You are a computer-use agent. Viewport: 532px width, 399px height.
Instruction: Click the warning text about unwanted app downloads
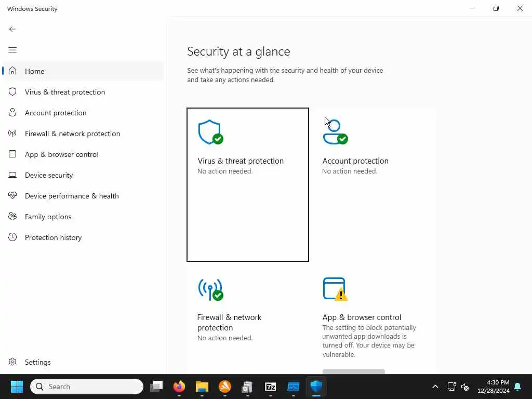[x=369, y=341]
